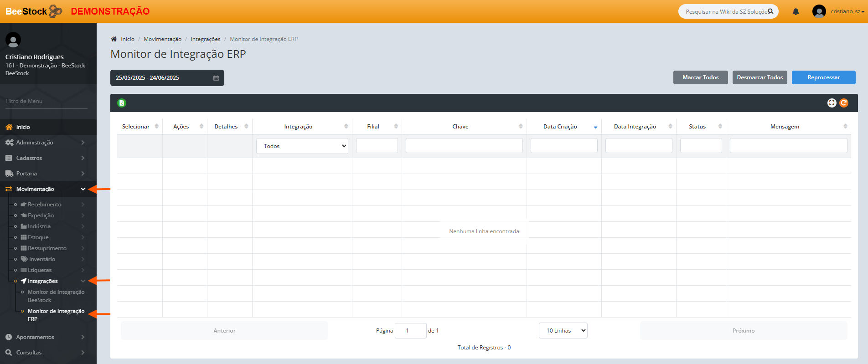Click the Desmarcar Todos button
This screenshot has height=364, width=868.
759,77
